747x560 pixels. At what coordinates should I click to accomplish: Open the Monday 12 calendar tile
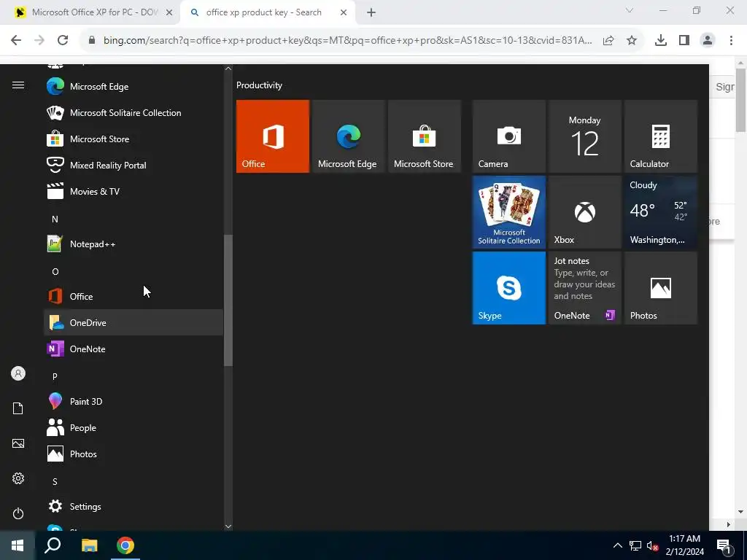[584, 136]
